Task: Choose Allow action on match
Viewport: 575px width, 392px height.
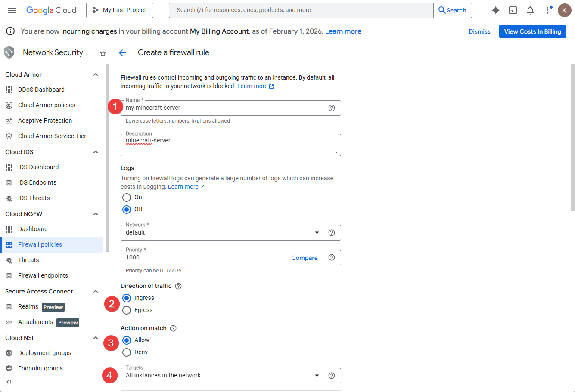Action: 127,340
